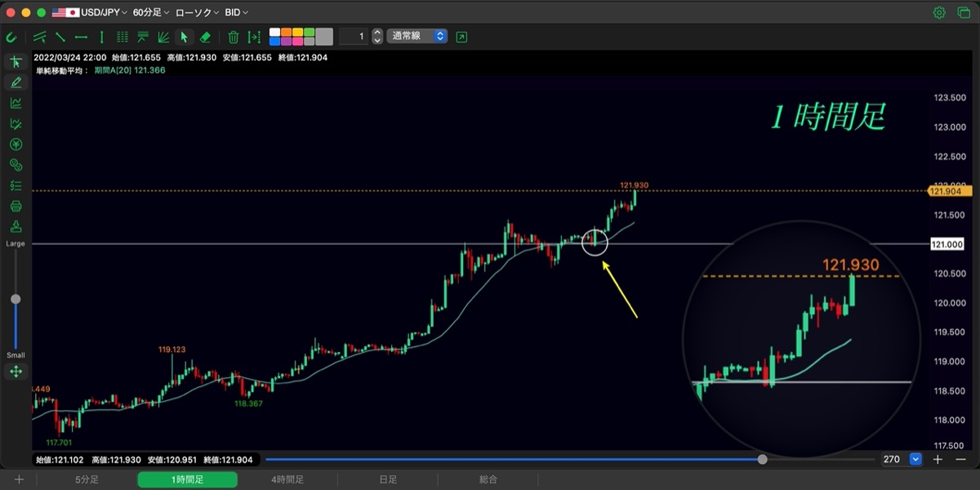Activate the arrow pointer tool
The image size is (980, 490).
(x=185, y=37)
